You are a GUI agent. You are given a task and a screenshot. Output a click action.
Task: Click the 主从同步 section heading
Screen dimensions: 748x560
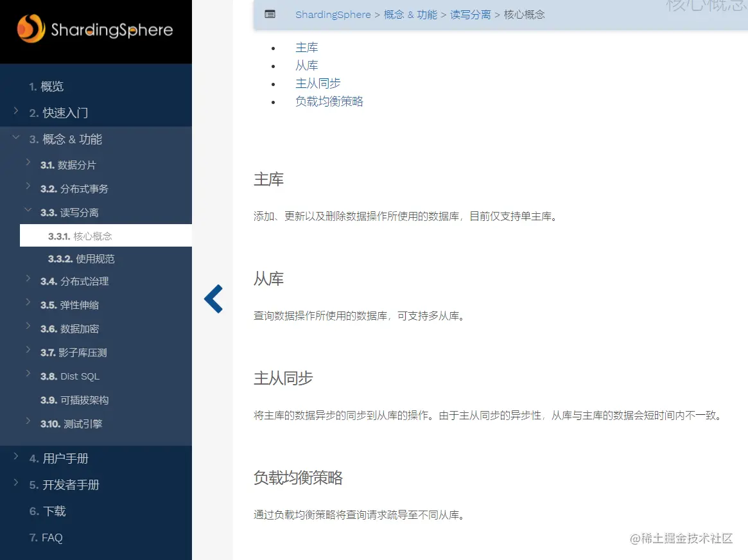pyautogui.click(x=283, y=378)
